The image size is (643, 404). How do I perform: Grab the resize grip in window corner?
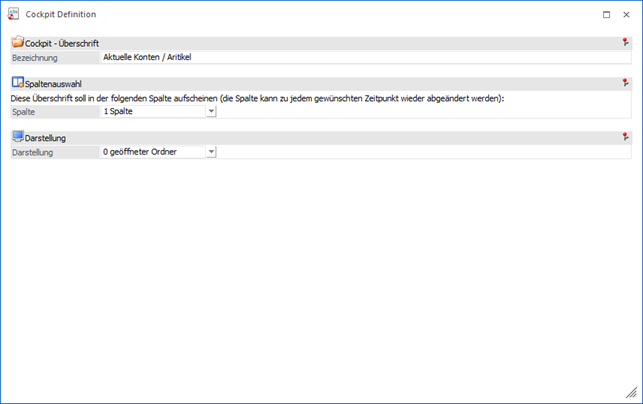pos(632,394)
